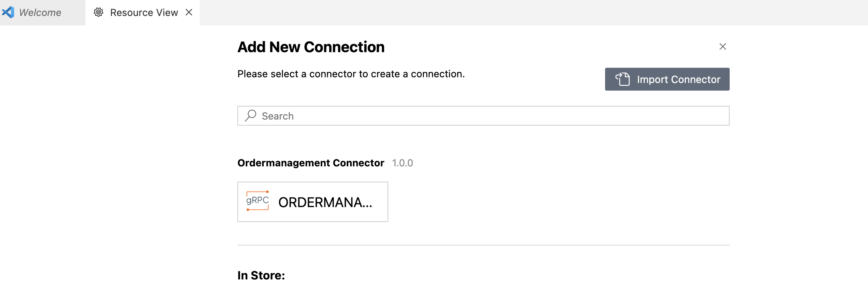Image resolution: width=868 pixels, height=300 pixels.
Task: Click the Add New Connection title
Action: pos(311,47)
